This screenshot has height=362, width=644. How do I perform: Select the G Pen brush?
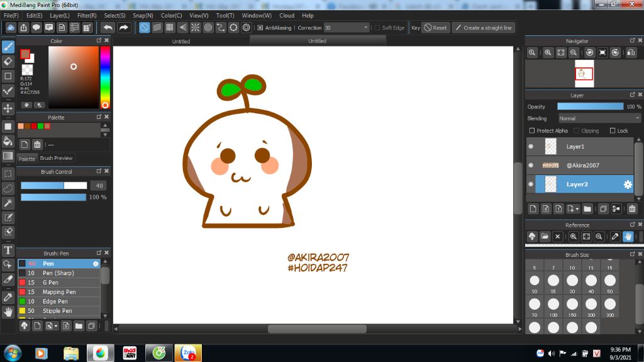click(x=59, y=283)
